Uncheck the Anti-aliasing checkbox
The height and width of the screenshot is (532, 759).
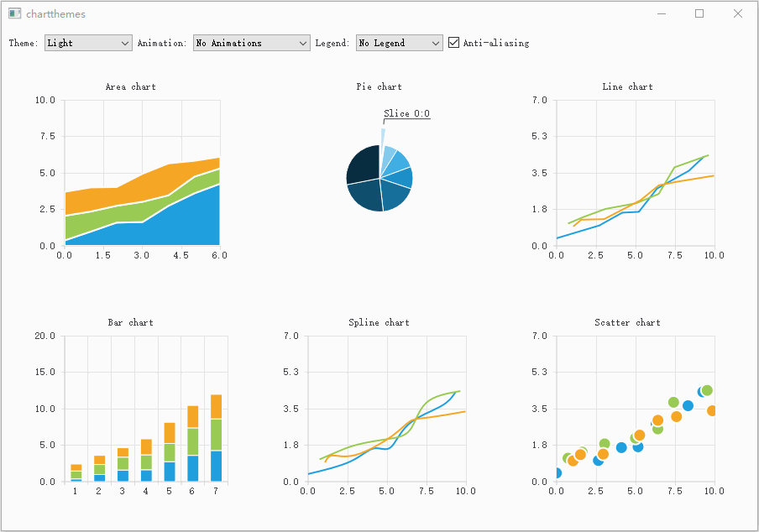click(453, 43)
